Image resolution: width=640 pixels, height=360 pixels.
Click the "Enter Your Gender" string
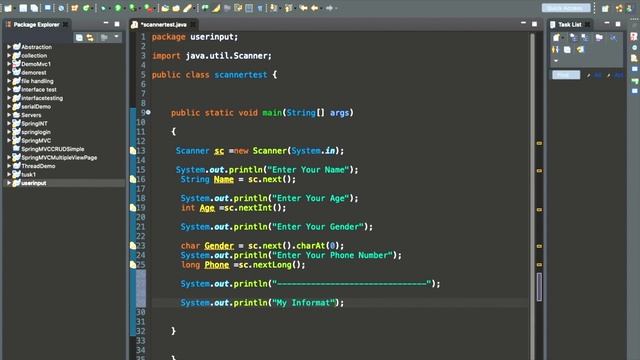(x=318, y=227)
